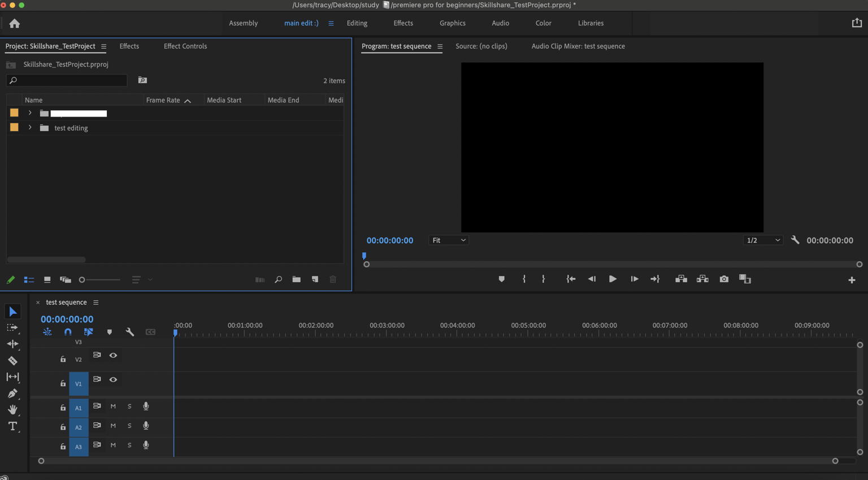
Task: Select the Track Select Forward tool
Action: [x=12, y=328]
